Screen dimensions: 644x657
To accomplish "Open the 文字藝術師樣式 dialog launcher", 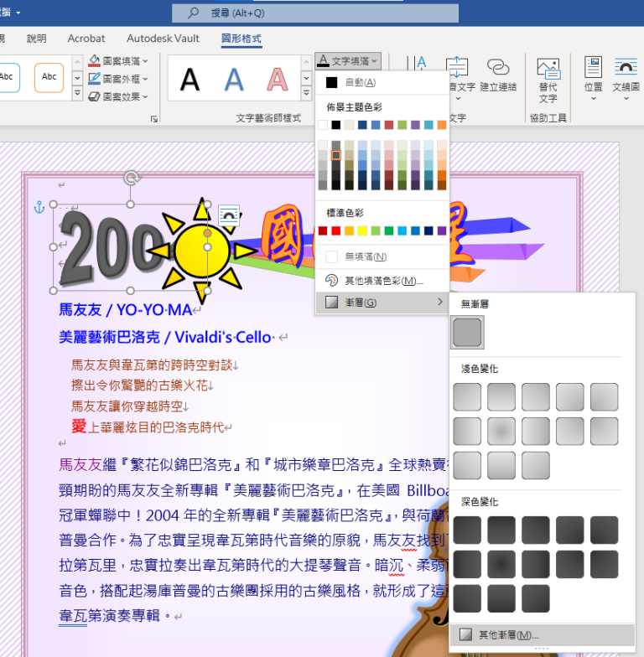I will [x=154, y=119].
